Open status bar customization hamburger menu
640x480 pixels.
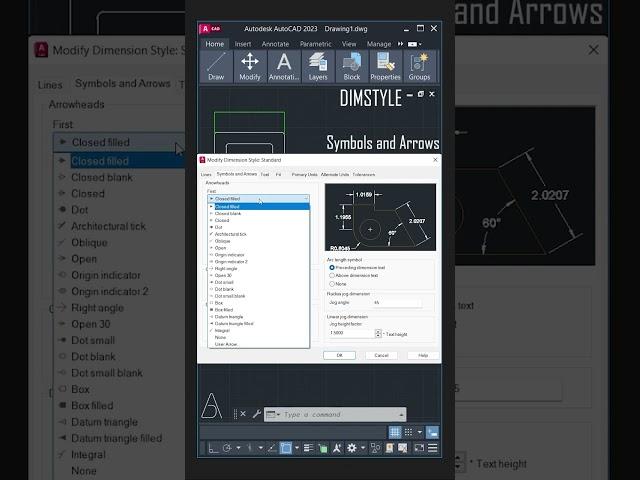[433, 448]
